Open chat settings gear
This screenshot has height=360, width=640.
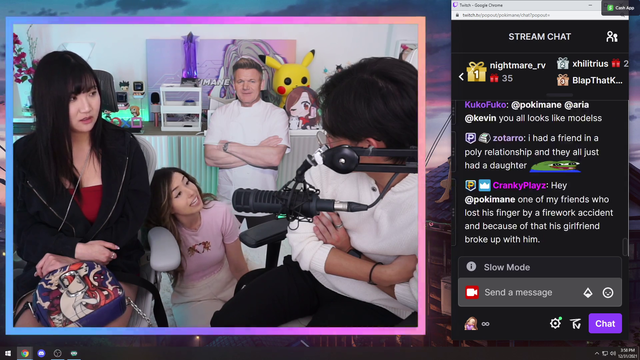[555, 324]
